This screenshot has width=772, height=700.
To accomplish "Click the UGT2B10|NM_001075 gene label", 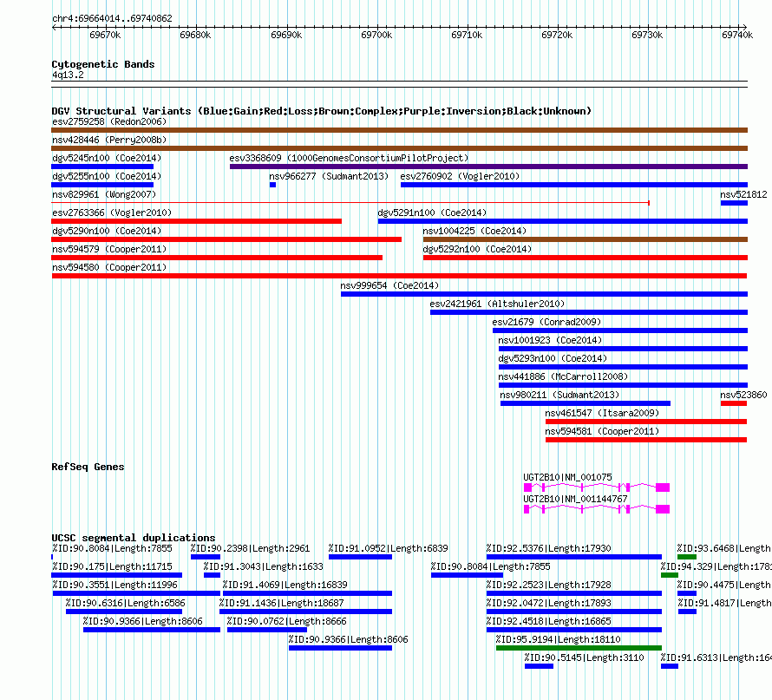I will pyautogui.click(x=567, y=477).
